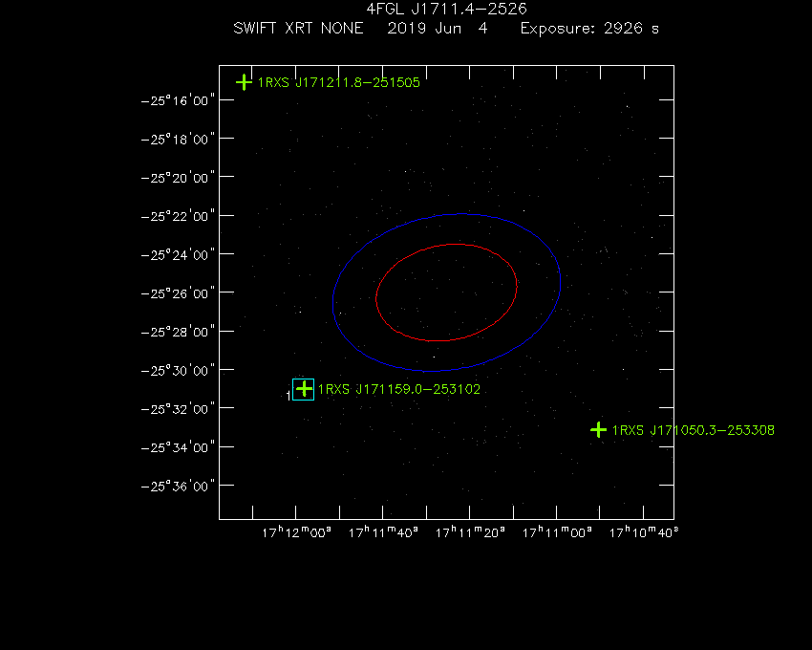This screenshot has height=650, width=812.
Task: Select the 1RXS J171159.0-253102 source label
Action: pos(399,389)
